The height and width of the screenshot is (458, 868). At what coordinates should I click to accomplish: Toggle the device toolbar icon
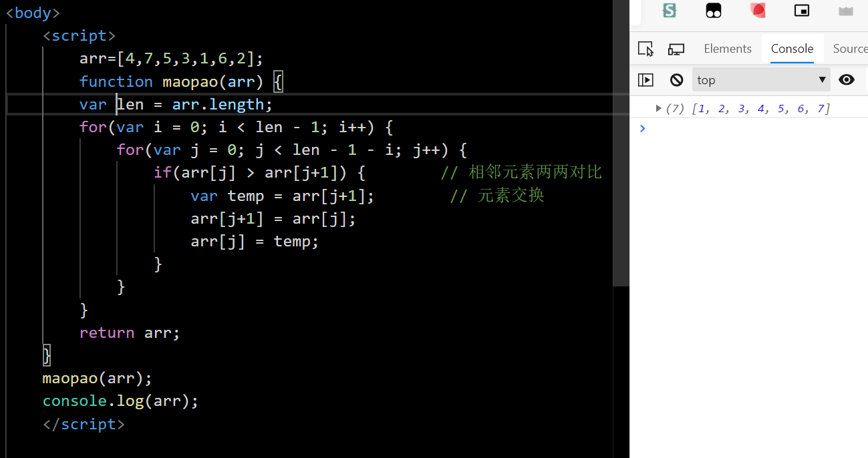pos(676,49)
